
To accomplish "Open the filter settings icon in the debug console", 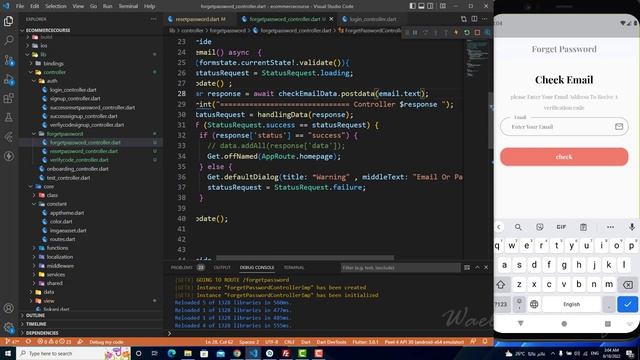I will point(467,267).
